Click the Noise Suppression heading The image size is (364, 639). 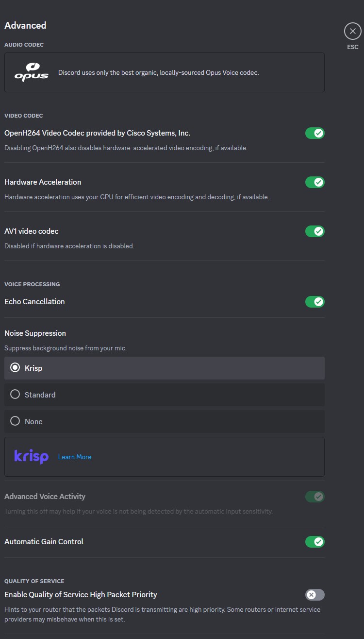[35, 333]
